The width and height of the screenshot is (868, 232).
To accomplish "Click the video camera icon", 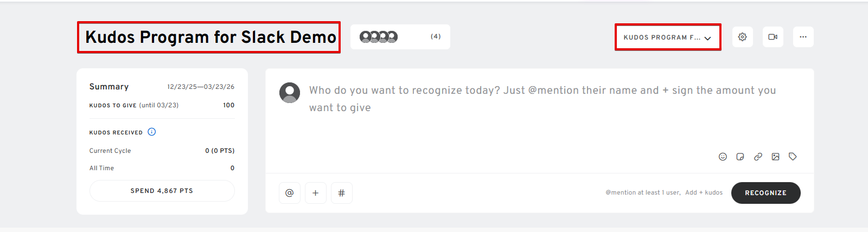I will pyautogui.click(x=773, y=37).
